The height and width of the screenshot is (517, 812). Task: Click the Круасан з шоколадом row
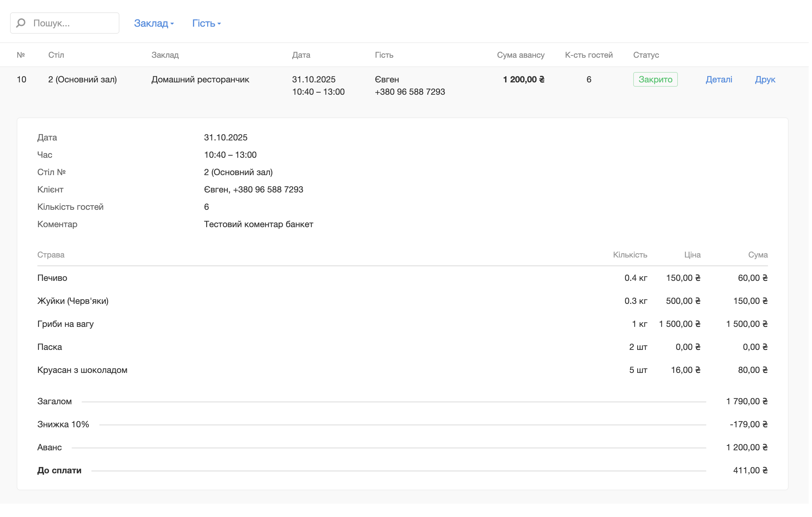tap(82, 370)
